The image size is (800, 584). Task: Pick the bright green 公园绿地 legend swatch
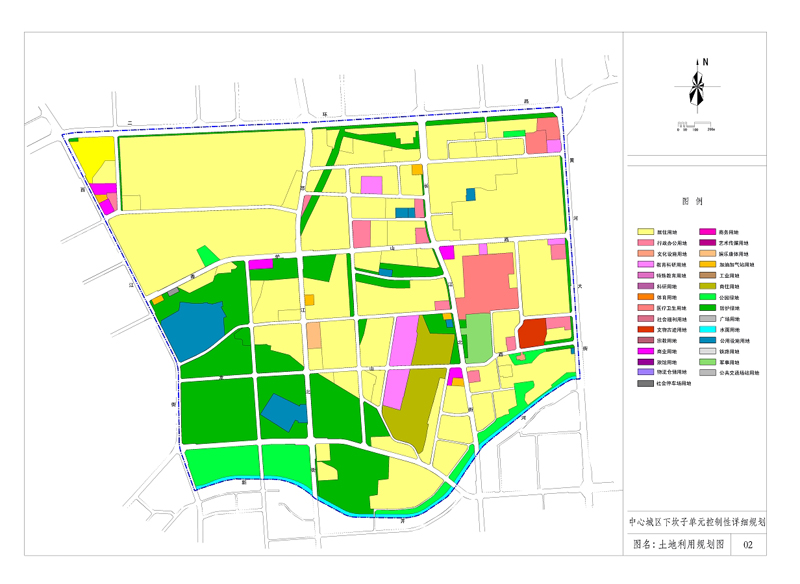pos(709,297)
